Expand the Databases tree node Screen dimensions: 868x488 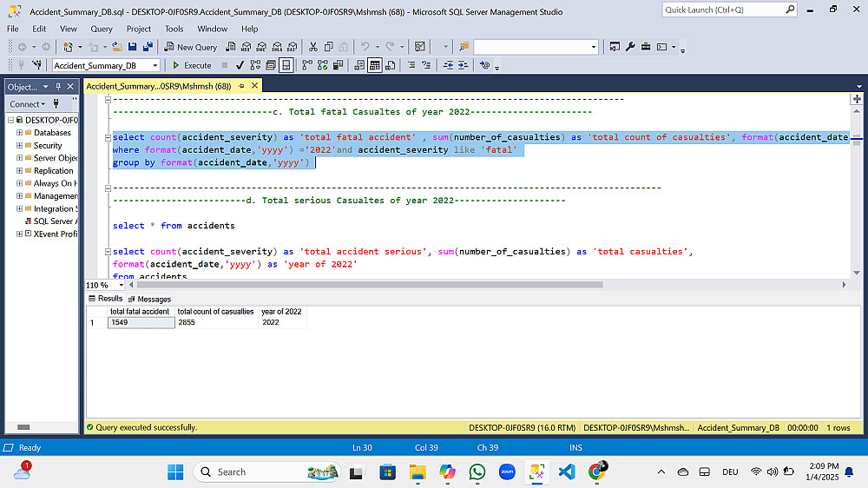pyautogui.click(x=20, y=133)
